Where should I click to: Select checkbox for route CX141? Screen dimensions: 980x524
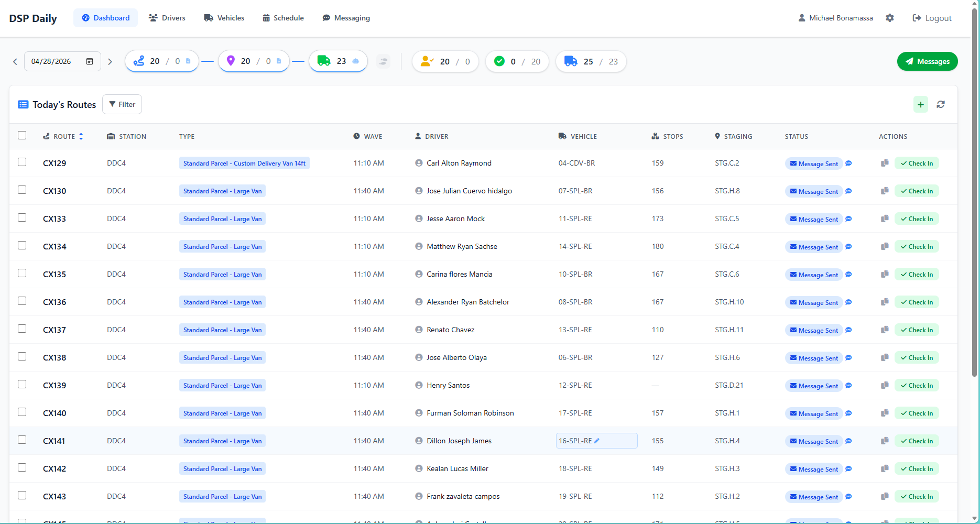click(x=22, y=440)
